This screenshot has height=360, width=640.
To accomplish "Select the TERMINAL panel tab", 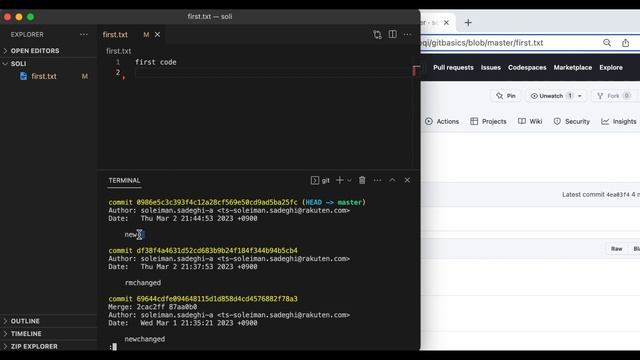I will pyautogui.click(x=124, y=180).
